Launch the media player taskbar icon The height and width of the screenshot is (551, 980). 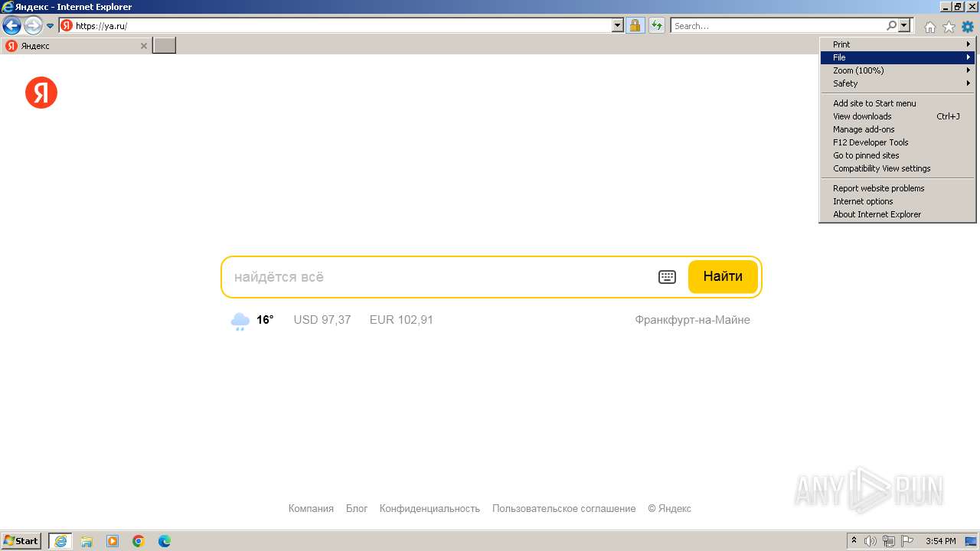pos(113,541)
